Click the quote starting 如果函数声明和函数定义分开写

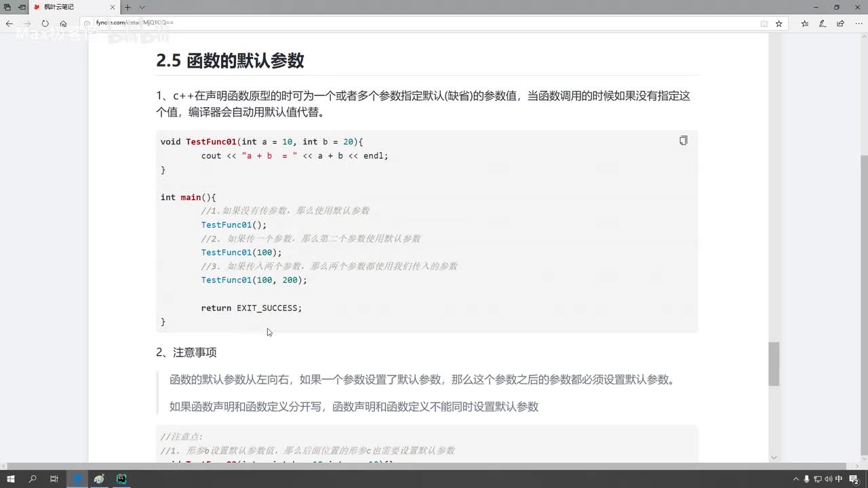click(x=354, y=407)
